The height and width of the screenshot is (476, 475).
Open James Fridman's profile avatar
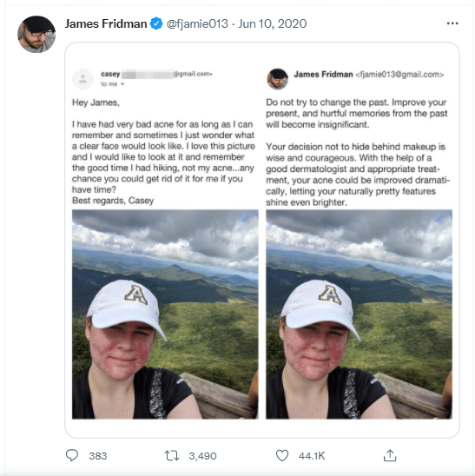pyautogui.click(x=36, y=34)
